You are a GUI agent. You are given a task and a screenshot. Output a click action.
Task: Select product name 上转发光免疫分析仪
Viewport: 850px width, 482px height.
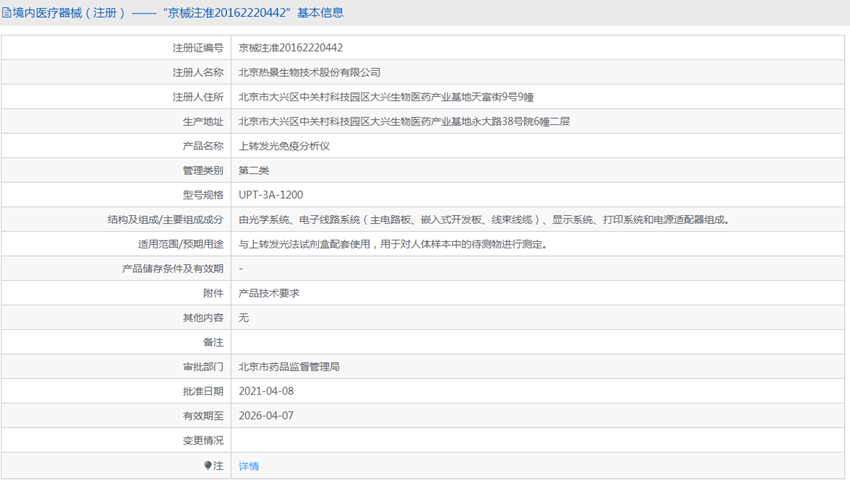point(284,146)
